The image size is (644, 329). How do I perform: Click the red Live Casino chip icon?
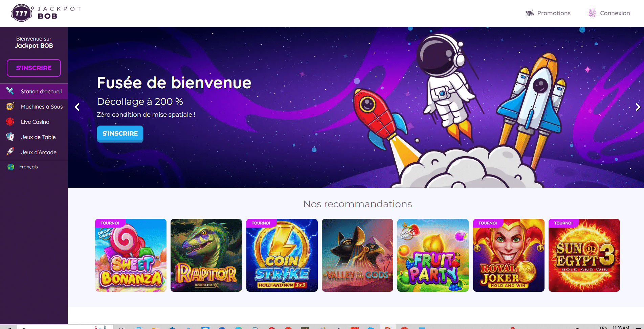[x=10, y=122]
